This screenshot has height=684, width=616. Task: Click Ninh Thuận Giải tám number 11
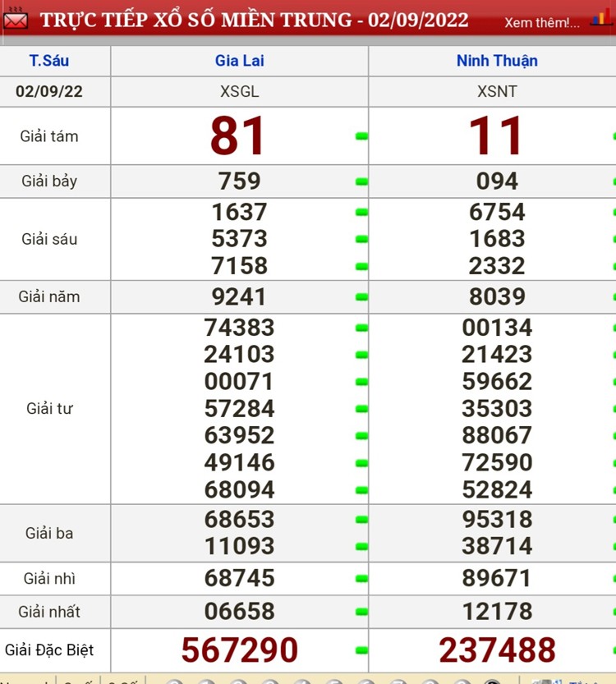(497, 136)
